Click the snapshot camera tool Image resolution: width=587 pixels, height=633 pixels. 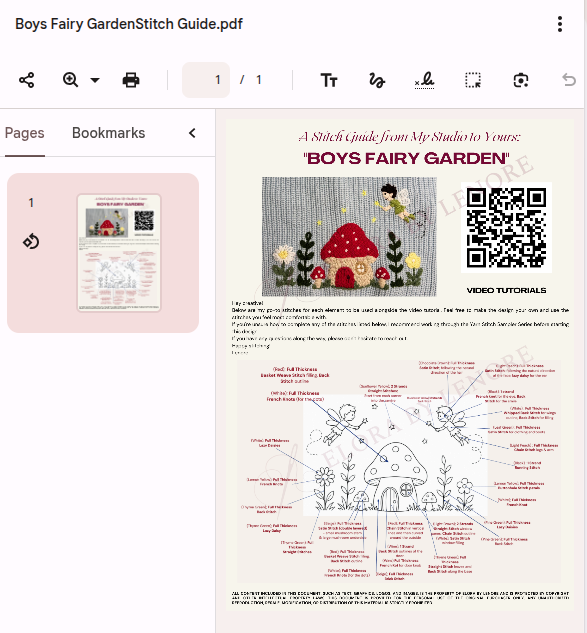(521, 80)
